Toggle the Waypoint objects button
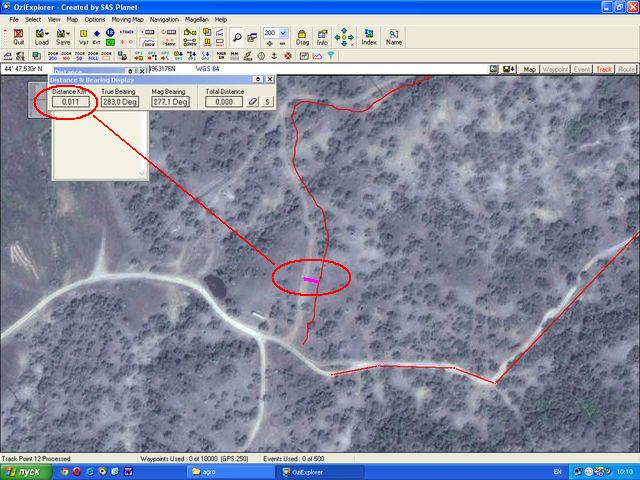This screenshot has height=480, width=640. tap(555, 69)
